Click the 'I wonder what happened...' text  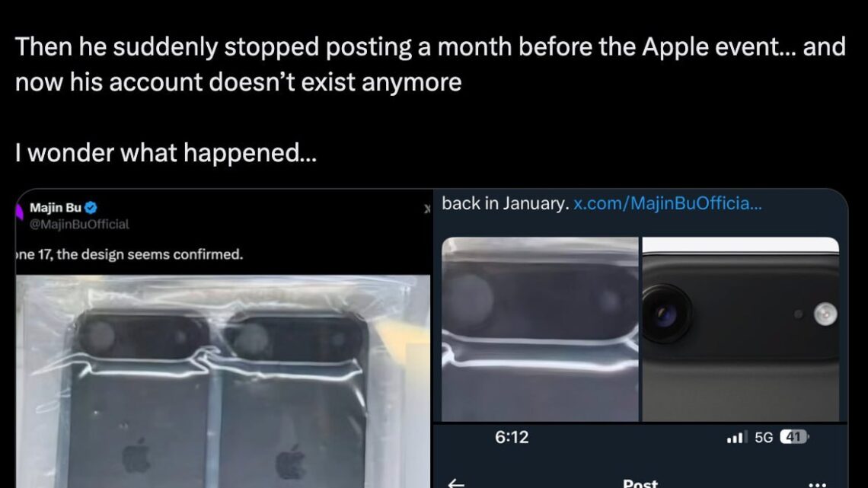click(x=166, y=153)
